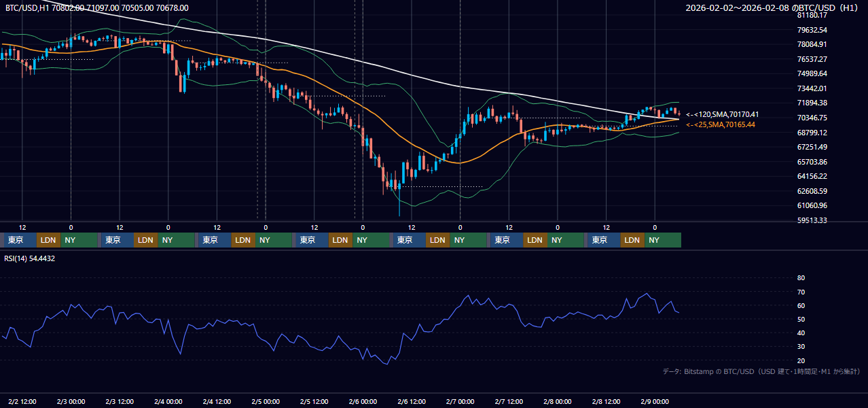Click price axis value 70346.75

click(x=812, y=118)
